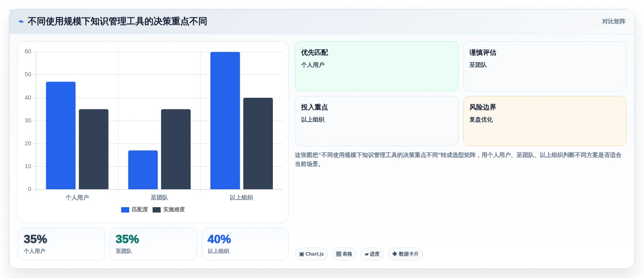Click the description paragraph starting 这张图把
The height and width of the screenshot is (278, 644).
coord(458,160)
